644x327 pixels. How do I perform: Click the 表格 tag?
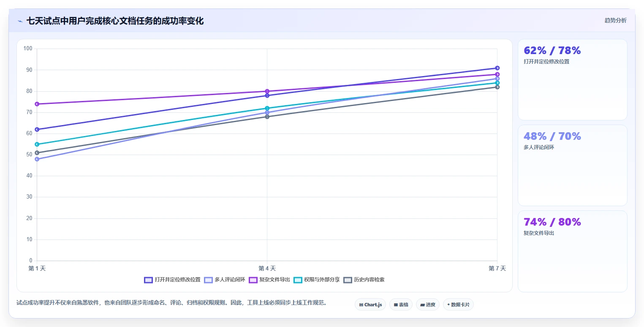coord(401,305)
